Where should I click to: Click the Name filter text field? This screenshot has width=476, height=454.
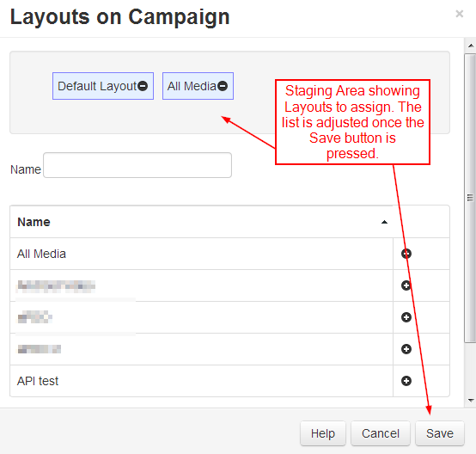coord(137,165)
